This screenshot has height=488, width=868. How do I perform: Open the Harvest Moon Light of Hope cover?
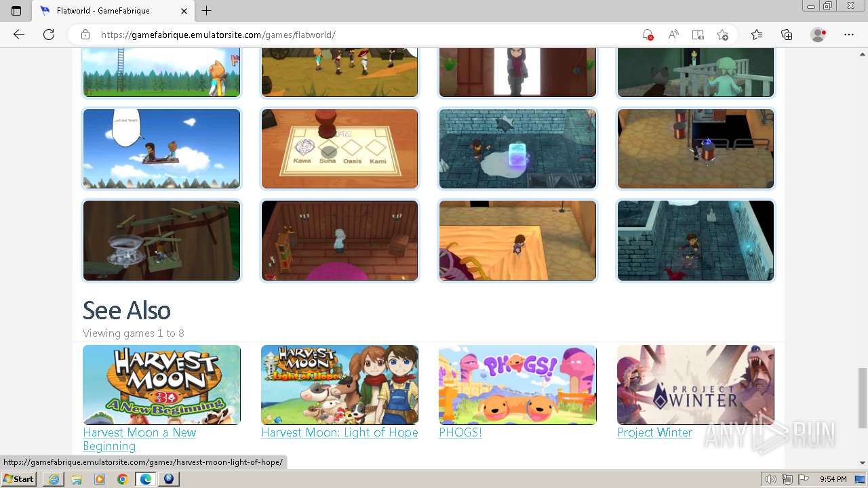coord(340,385)
